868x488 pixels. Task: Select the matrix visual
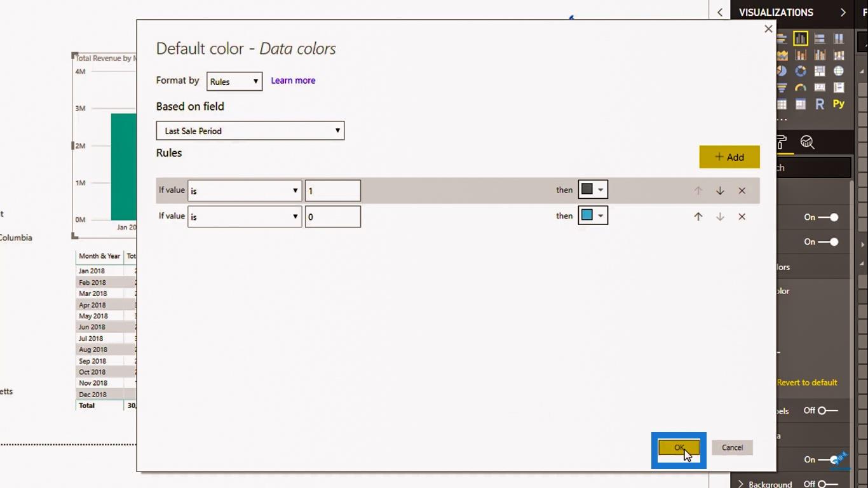pos(801,104)
